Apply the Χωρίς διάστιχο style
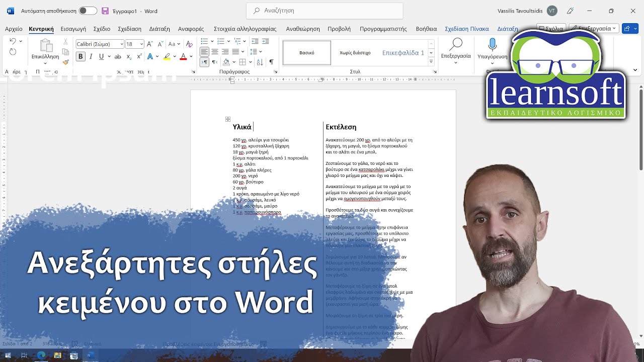 (x=355, y=53)
